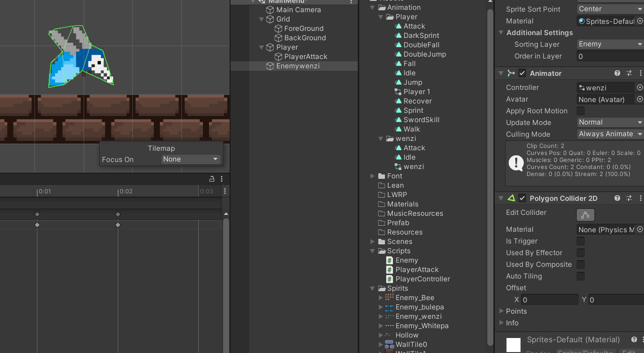
Task: Select the ForeGround cube icon in Hierarchy
Action: [x=278, y=29]
